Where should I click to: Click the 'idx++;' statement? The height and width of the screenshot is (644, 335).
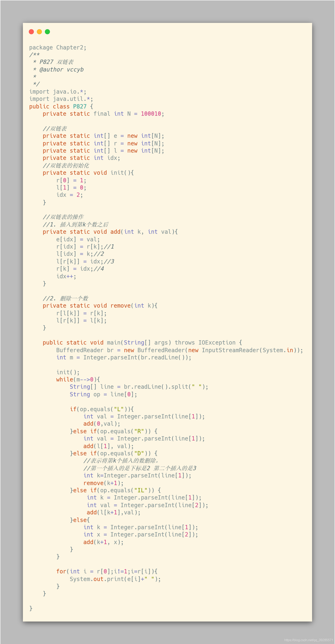pyautogui.click(x=66, y=276)
